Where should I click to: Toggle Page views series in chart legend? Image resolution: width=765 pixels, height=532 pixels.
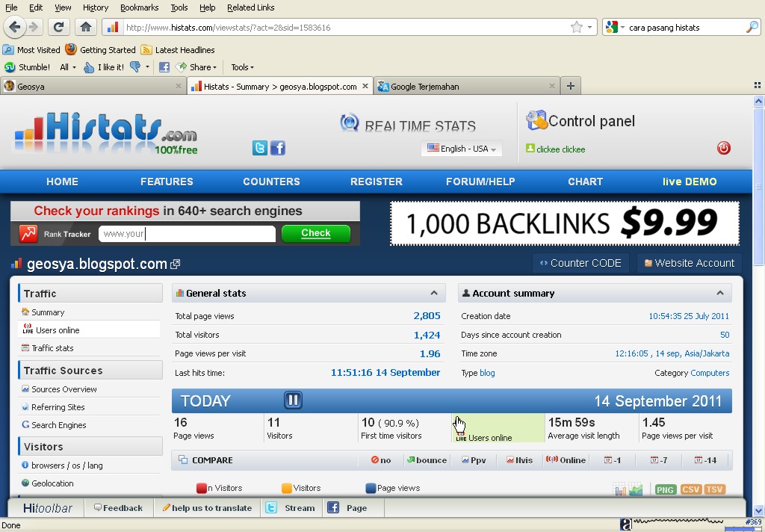coord(393,488)
